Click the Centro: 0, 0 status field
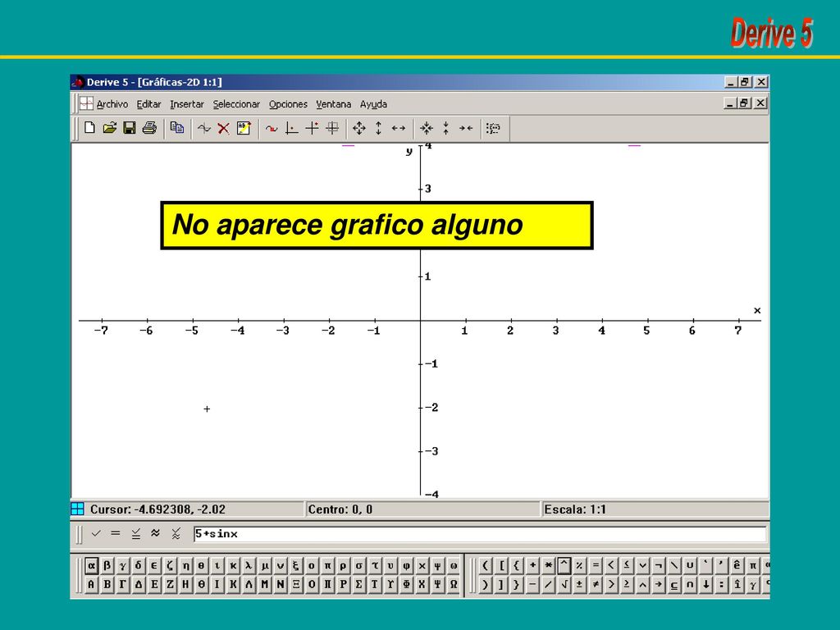 [x=422, y=509]
